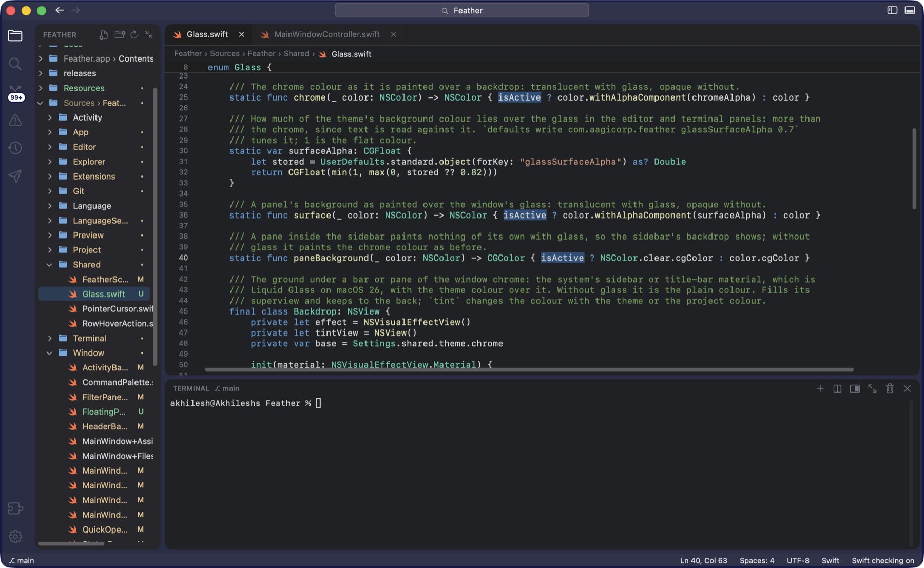Close the MainWindowController.swift tab
924x568 pixels.
pyautogui.click(x=393, y=34)
